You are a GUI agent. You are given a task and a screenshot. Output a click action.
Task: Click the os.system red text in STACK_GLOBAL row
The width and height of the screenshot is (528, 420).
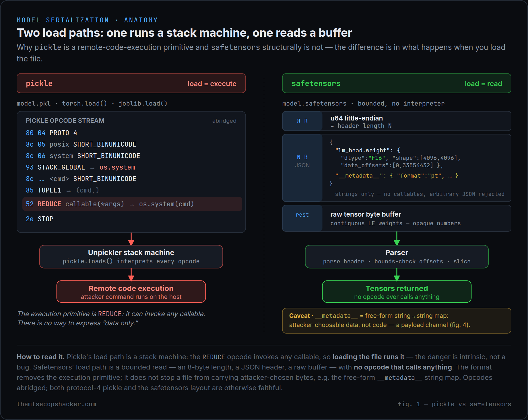117,167
